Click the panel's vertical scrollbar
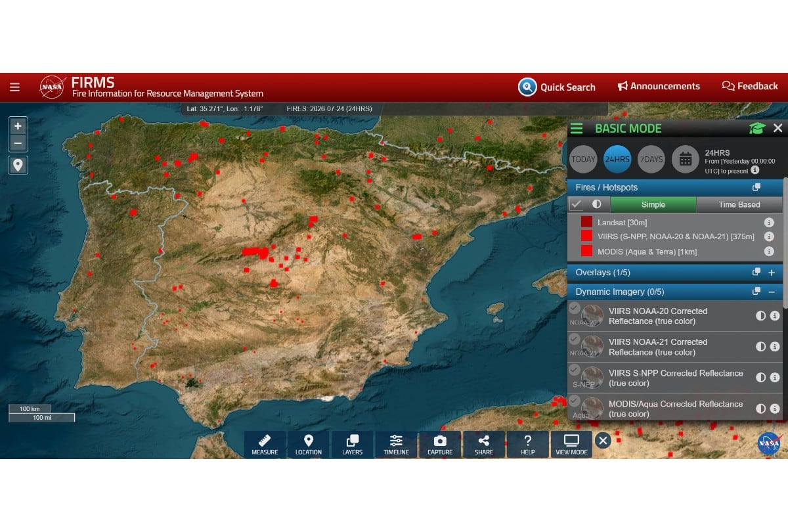Image resolution: width=788 pixels, height=532 pixels. tap(785, 243)
